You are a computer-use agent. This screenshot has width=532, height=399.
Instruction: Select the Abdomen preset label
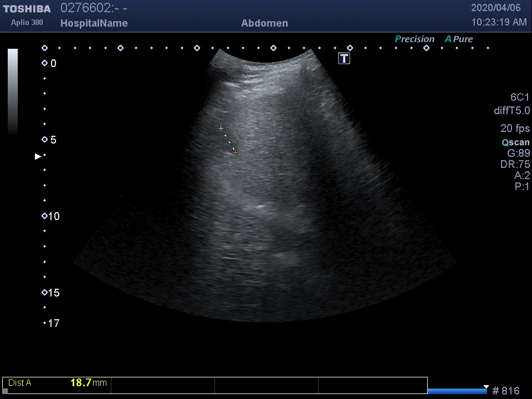pos(264,23)
